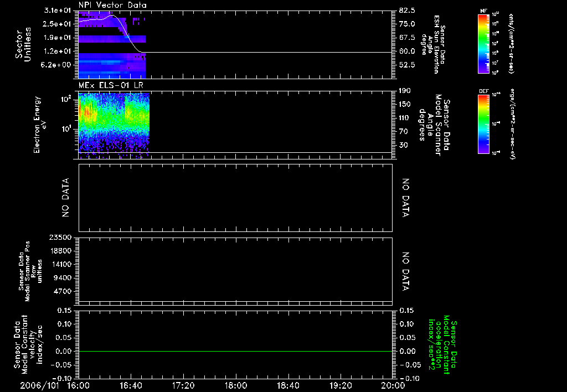
Task: Click the "30" scanner angle tick
Action: click(x=404, y=145)
